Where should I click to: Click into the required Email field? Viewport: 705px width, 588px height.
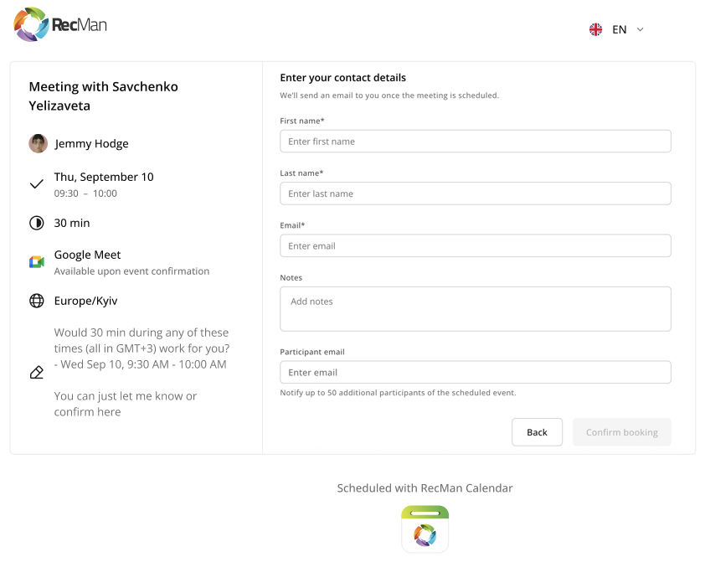[x=475, y=246]
